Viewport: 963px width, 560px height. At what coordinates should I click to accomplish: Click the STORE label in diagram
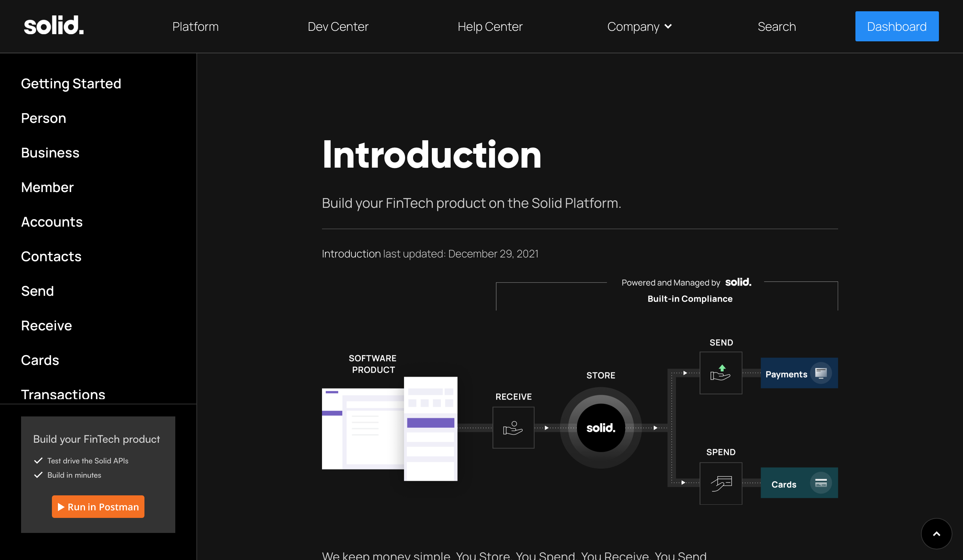click(x=601, y=375)
